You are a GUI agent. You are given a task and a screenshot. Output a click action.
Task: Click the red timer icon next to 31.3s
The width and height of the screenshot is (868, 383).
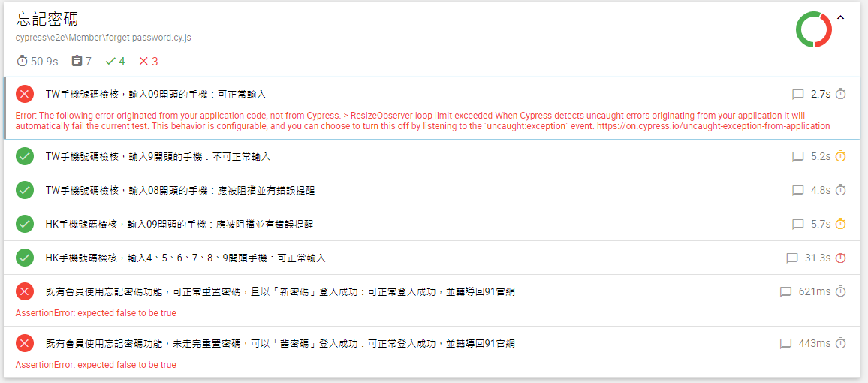click(x=841, y=258)
